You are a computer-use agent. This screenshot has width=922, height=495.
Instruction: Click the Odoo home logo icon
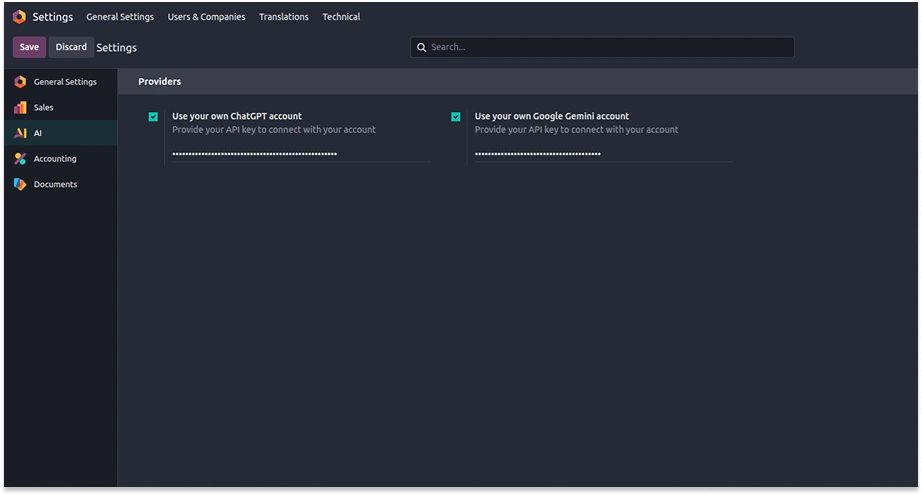pos(19,16)
